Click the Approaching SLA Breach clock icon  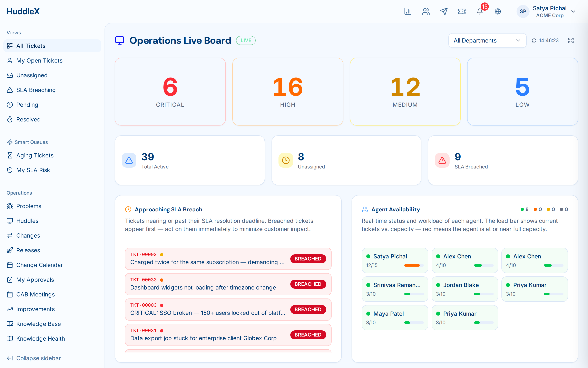[x=128, y=209]
